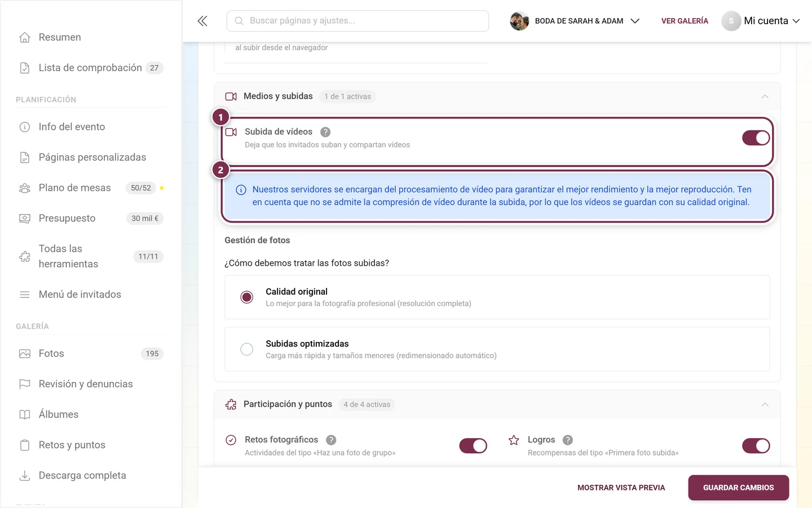Click Mostrar vista previa
Screen dimensions: 812x508
[621, 488]
